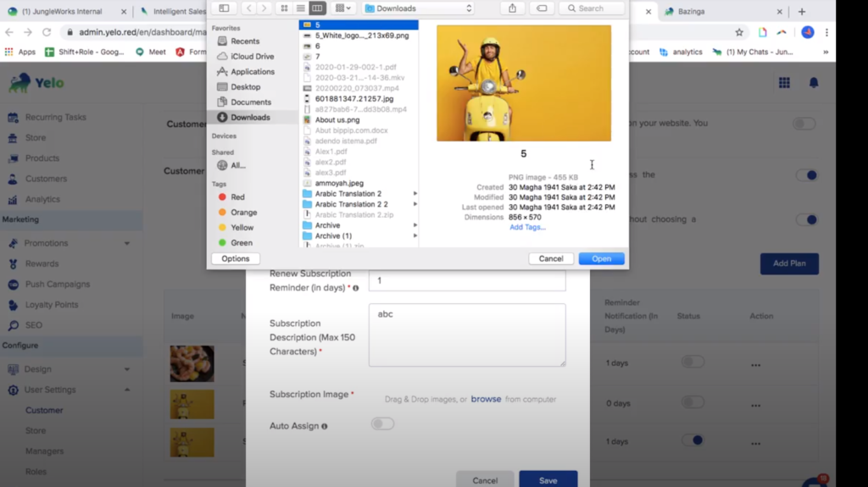Click the browse link for Subscription Image
Image resolution: width=868 pixels, height=487 pixels.
pos(486,399)
